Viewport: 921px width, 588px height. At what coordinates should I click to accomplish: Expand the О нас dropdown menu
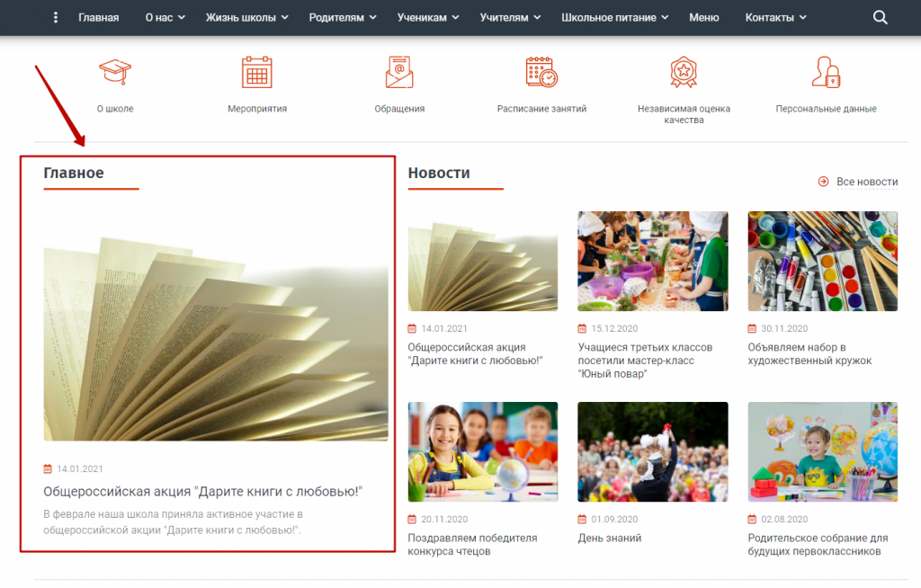coord(165,17)
